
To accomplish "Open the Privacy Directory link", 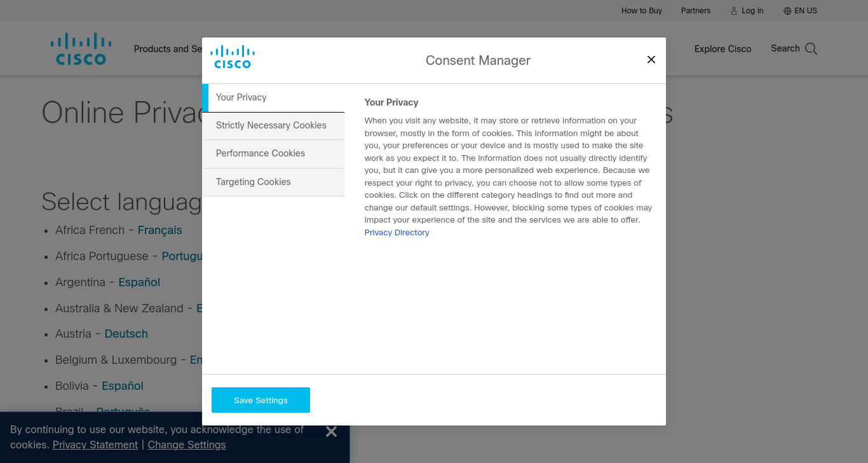I will coord(397,233).
